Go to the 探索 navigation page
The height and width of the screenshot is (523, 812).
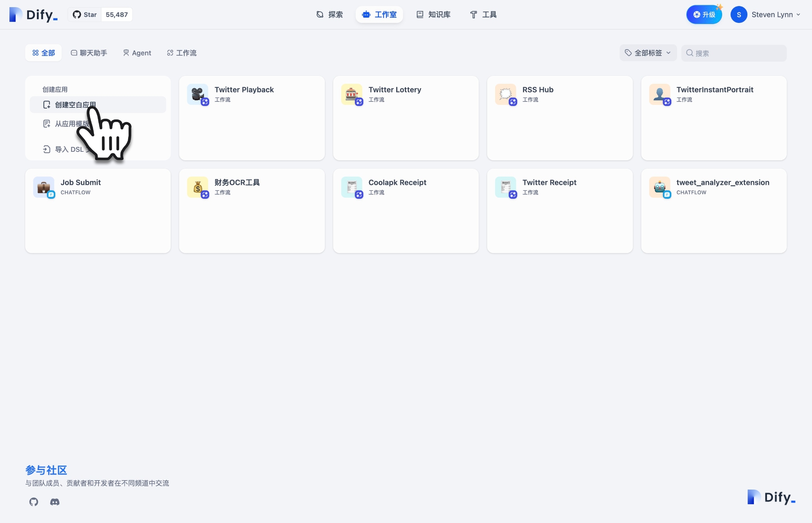(330, 15)
